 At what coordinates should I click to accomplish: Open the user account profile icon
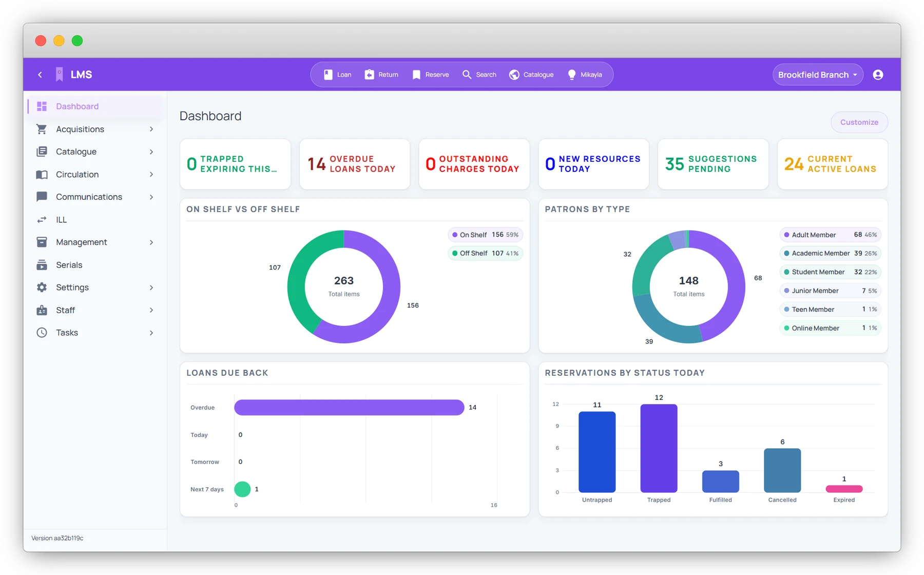878,74
